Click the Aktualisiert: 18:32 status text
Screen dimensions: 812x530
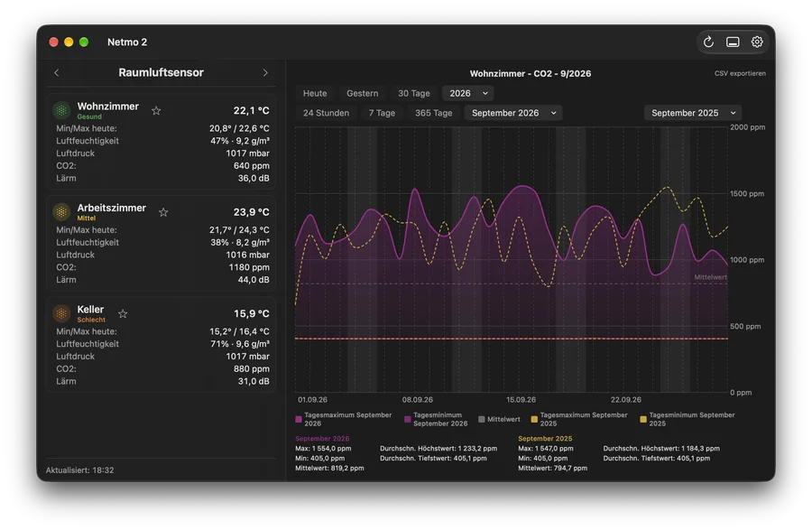[79, 470]
